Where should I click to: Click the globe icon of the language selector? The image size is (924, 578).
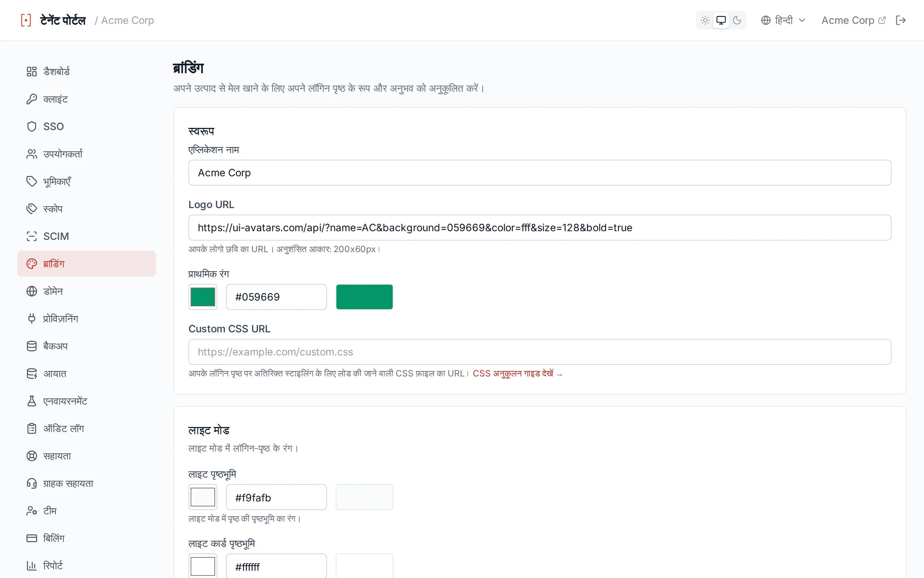(x=766, y=20)
